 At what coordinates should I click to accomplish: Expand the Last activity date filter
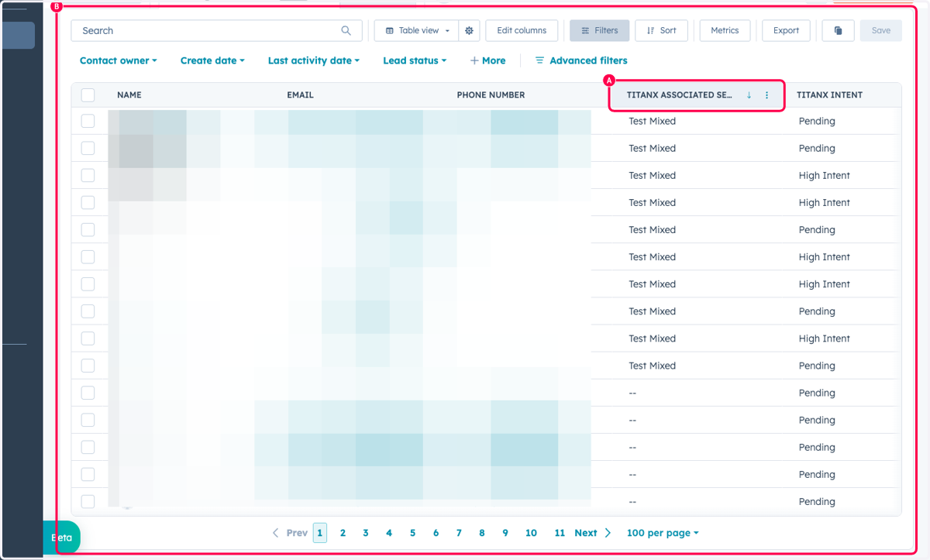pyautogui.click(x=313, y=60)
